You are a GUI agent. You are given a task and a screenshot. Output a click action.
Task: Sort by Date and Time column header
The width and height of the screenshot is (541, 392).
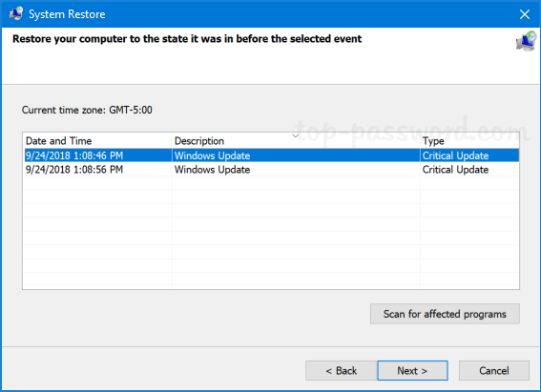(97, 140)
